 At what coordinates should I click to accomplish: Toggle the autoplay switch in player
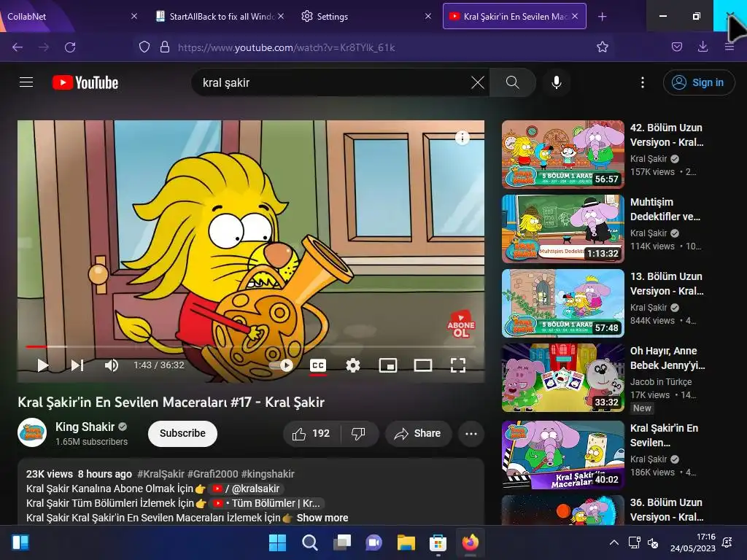282,365
